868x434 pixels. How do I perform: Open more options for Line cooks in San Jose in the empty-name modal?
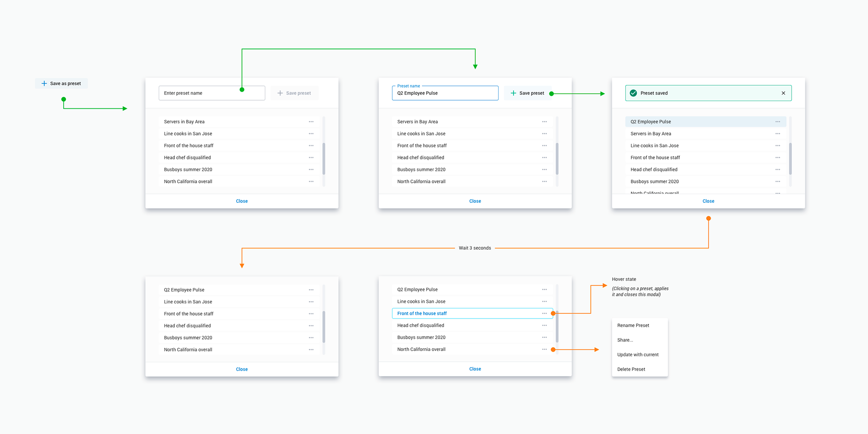click(311, 134)
